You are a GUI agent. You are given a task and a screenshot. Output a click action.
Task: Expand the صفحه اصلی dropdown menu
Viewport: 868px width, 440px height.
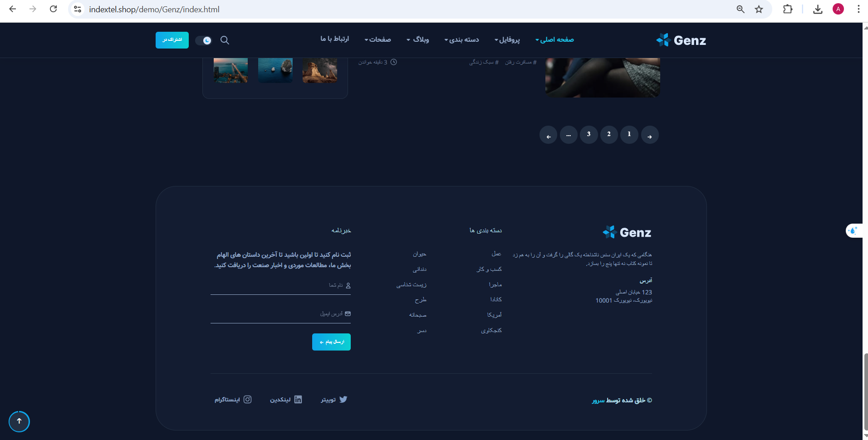[554, 40]
